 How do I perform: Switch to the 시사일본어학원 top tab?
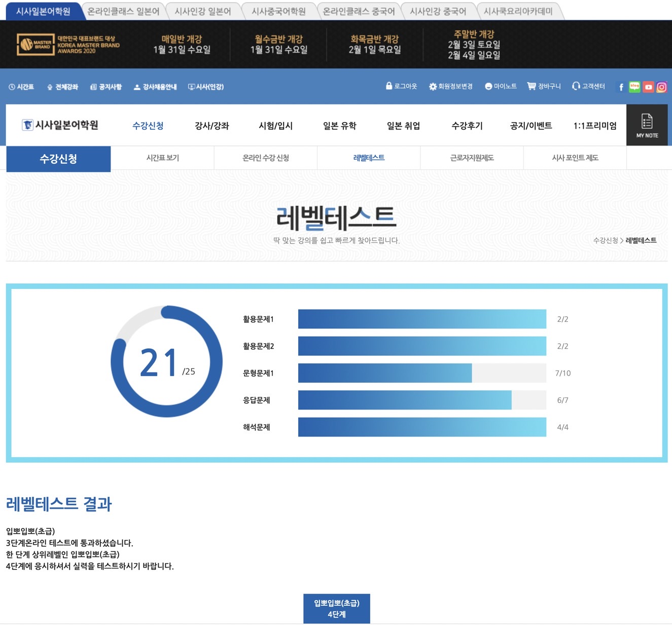click(x=43, y=11)
